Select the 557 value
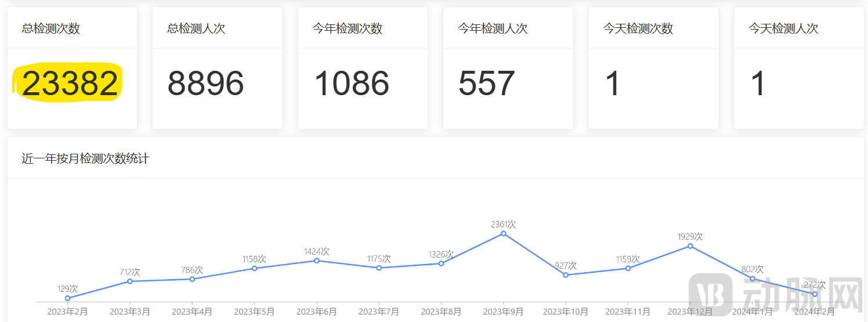Viewport: 868px width, 322px height. pos(487,83)
